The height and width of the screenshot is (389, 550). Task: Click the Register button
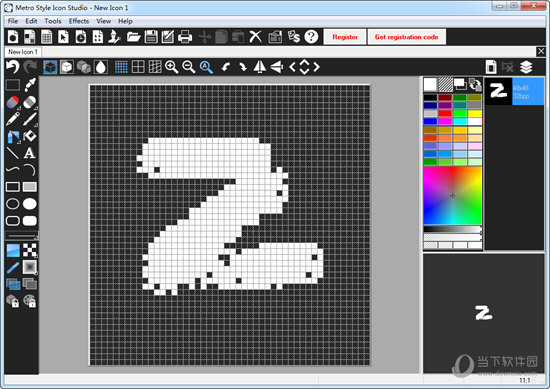coord(345,37)
